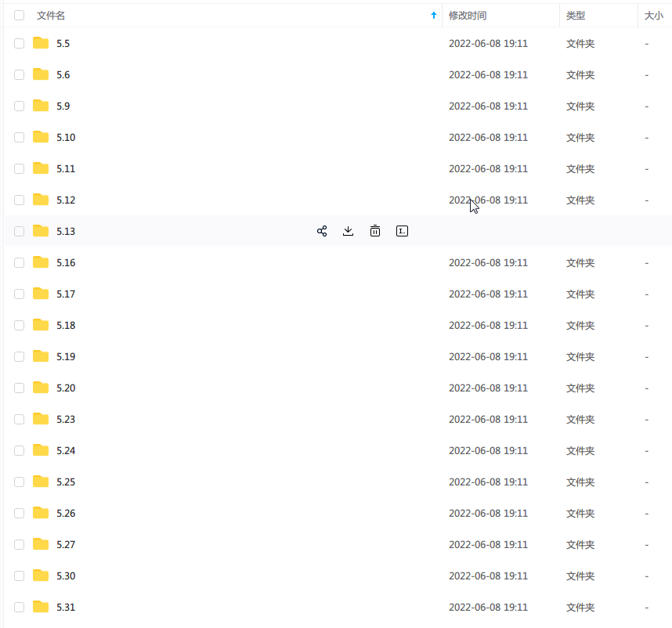Click the folder icon next to 5.16
The width and height of the screenshot is (672, 628).
point(42,262)
